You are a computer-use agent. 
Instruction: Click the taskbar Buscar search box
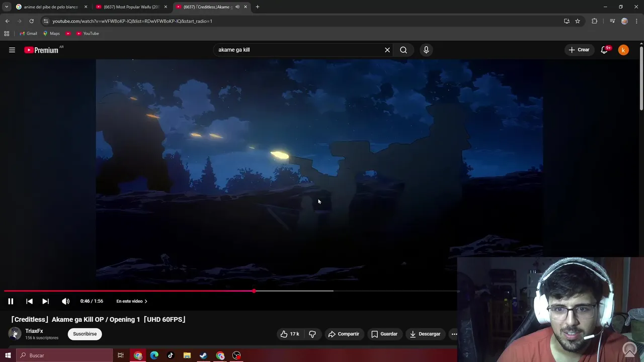click(64, 355)
